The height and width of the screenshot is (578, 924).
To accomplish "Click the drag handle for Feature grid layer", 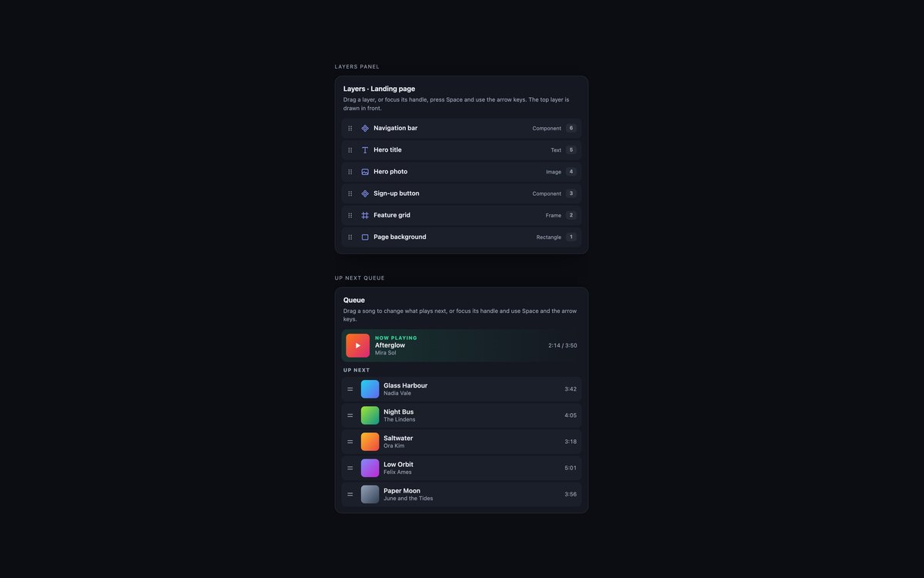I will (x=350, y=215).
